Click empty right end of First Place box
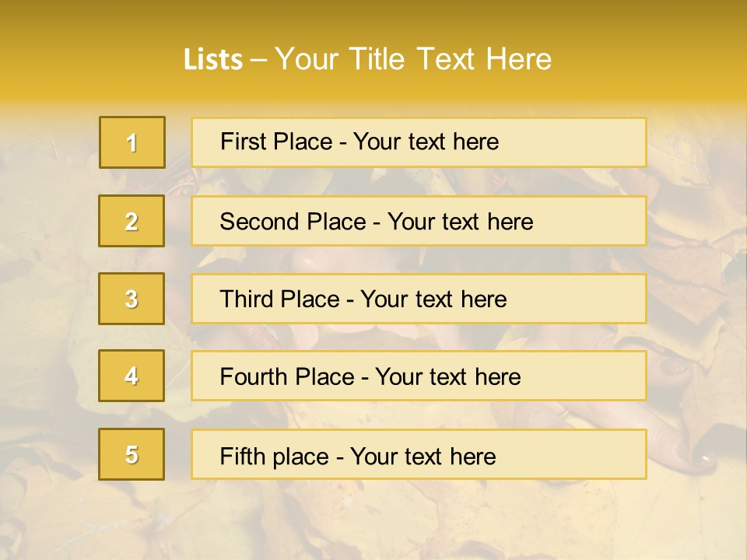 click(x=591, y=142)
